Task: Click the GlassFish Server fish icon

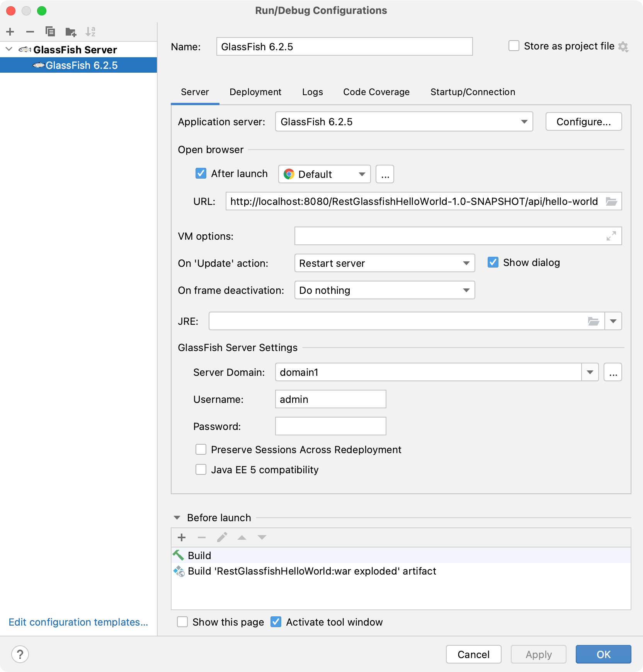Action: coord(25,49)
